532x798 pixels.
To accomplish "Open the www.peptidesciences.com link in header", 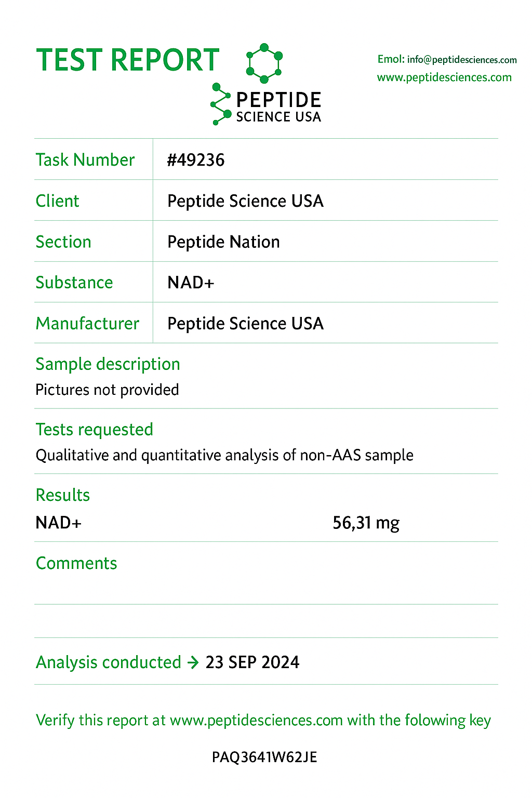I will [444, 77].
